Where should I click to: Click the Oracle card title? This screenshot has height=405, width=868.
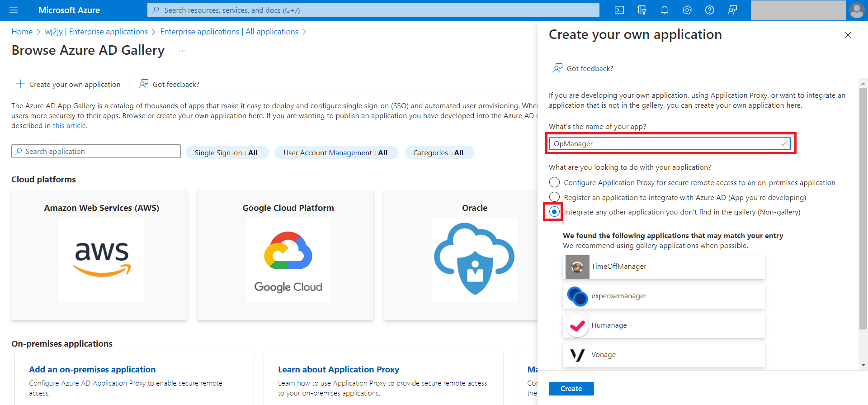coord(475,208)
